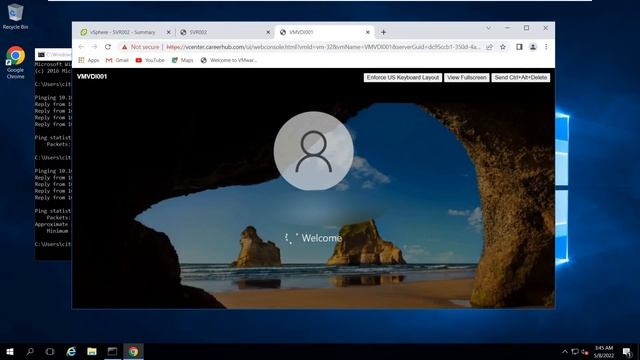640x360 pixels.
Task: Open a new Chrome tab
Action: tap(383, 32)
